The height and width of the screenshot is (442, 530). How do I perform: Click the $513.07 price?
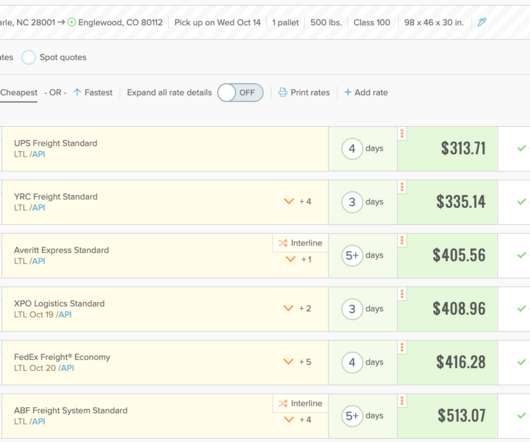[461, 416]
